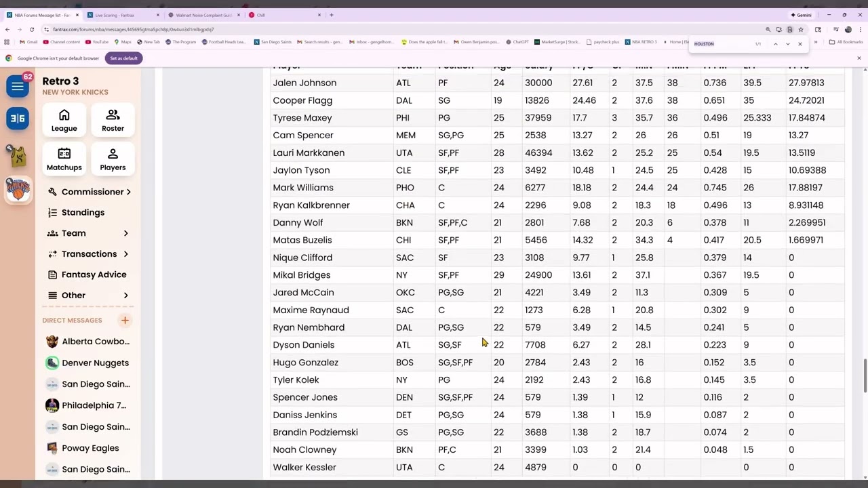Open the League home button
This screenshot has width=868, height=488.
click(64, 120)
